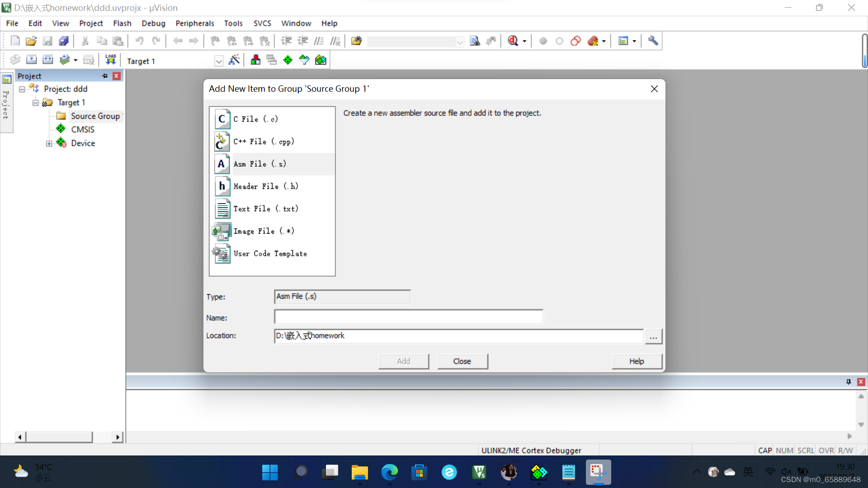Open Options for Target magic wand icon
This screenshot has height=488, width=868.
pyautogui.click(x=234, y=60)
